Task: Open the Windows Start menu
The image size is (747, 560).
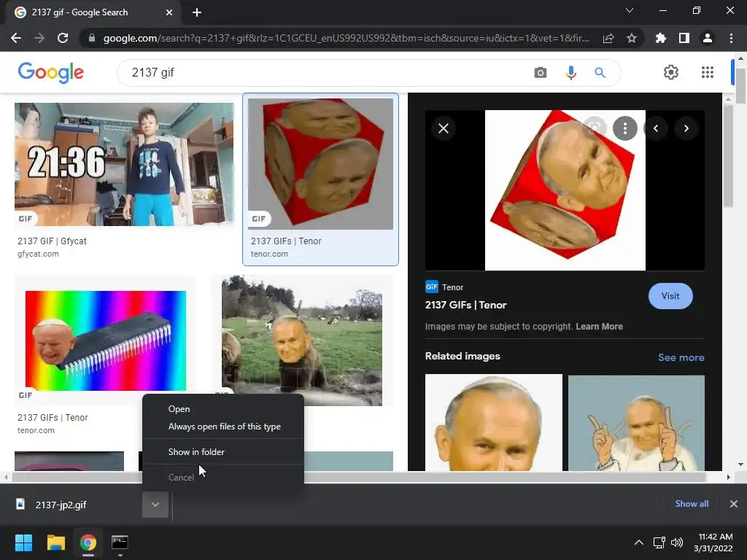Action: pos(23,542)
